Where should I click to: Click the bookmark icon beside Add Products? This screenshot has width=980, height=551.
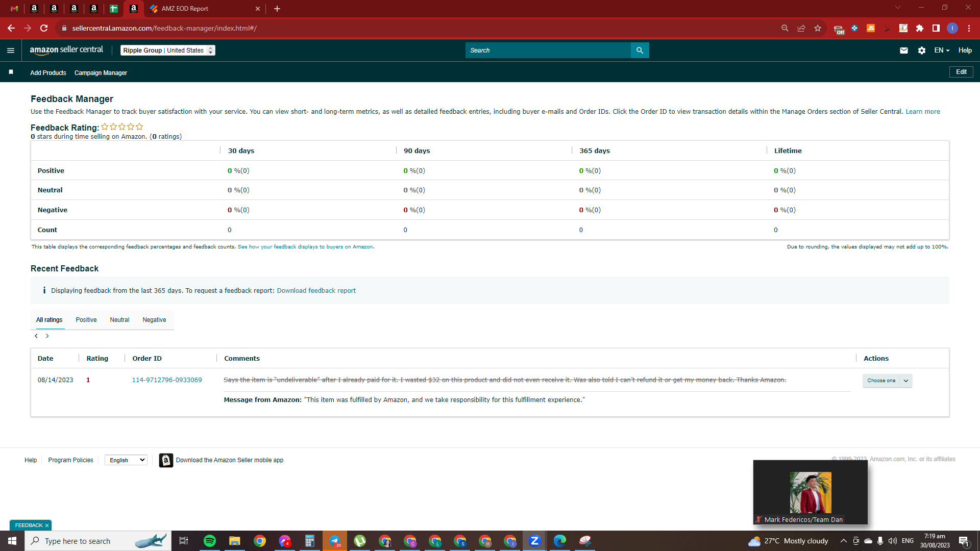11,72
